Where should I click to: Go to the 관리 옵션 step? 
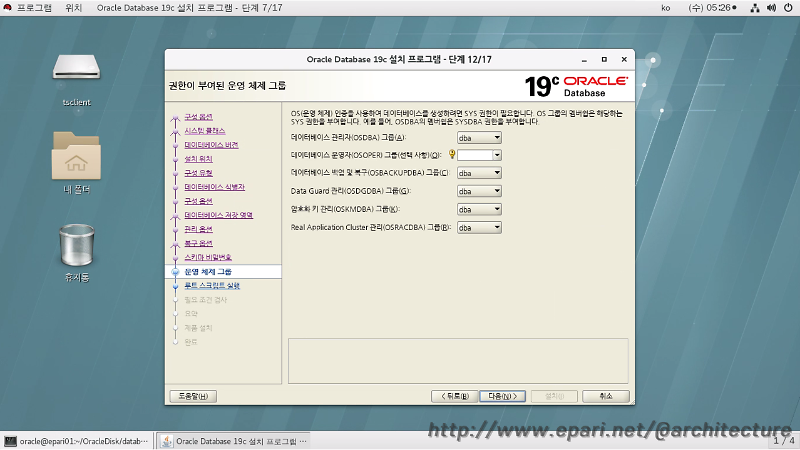pos(198,229)
